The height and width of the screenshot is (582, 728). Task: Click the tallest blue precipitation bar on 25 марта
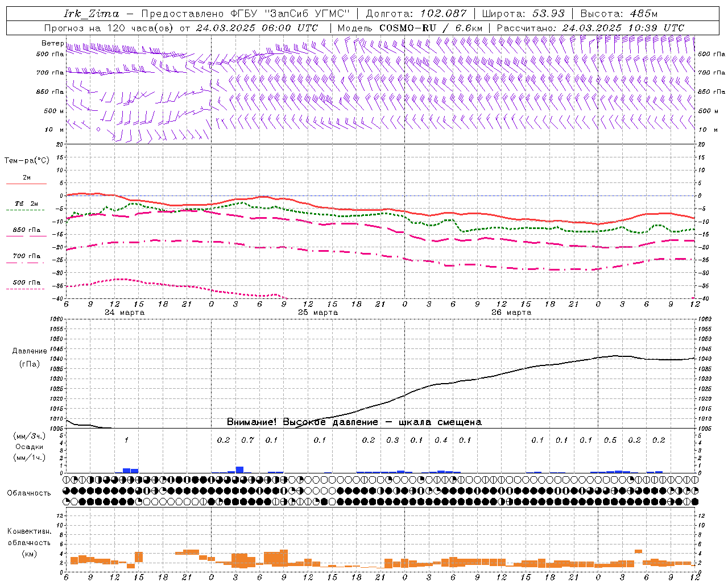[x=239, y=470]
